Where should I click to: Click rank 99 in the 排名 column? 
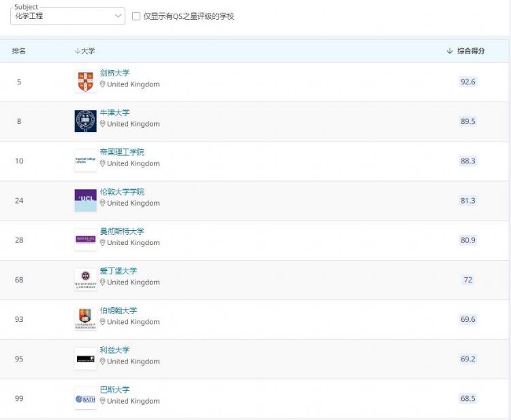pos(19,398)
